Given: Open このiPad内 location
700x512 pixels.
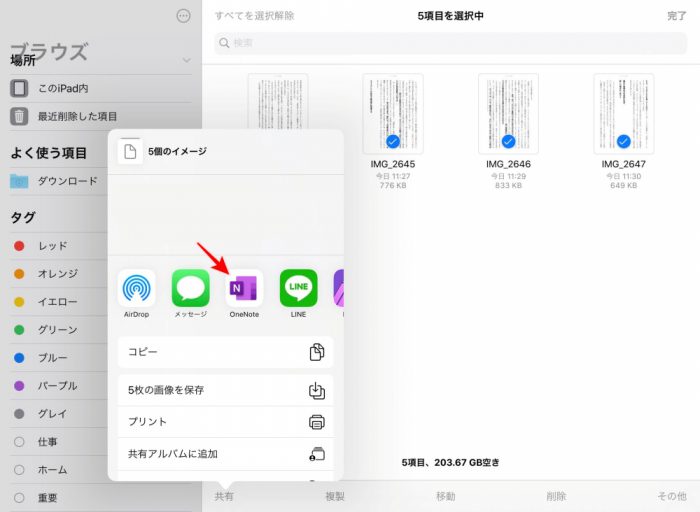Looking at the screenshot, I should [x=101, y=88].
